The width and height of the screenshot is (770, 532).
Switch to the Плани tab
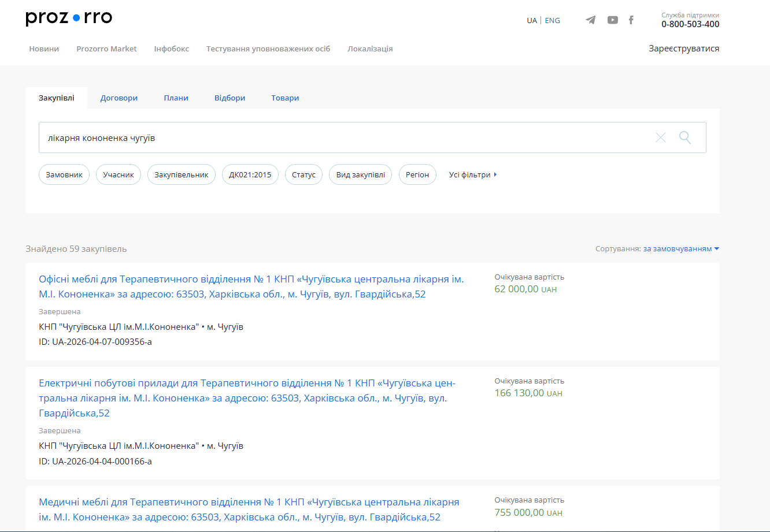(x=176, y=98)
